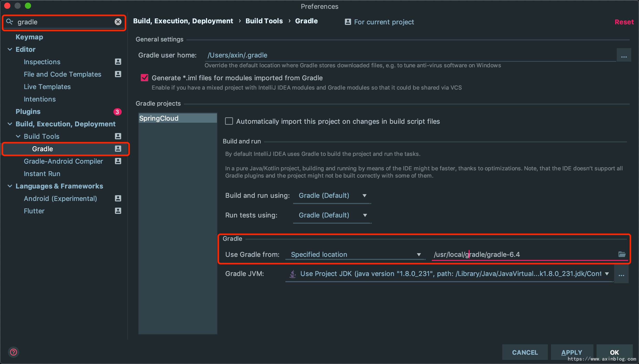Click Reset link
639x364 pixels.
pyautogui.click(x=624, y=22)
